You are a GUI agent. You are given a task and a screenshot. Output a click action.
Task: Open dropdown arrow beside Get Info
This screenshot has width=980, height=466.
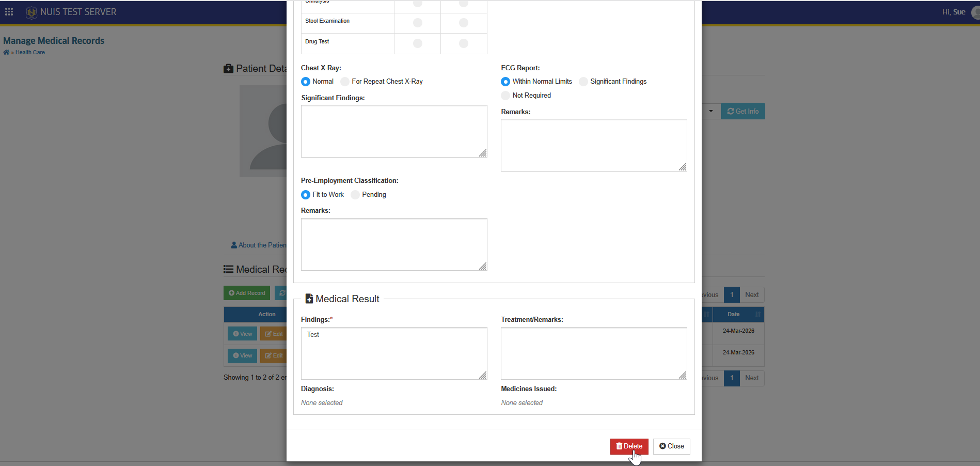point(711,111)
